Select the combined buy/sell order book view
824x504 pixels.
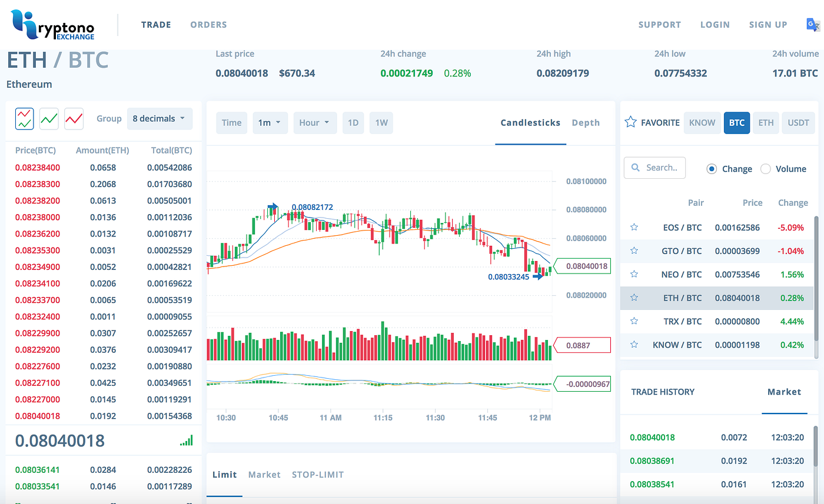coord(24,118)
